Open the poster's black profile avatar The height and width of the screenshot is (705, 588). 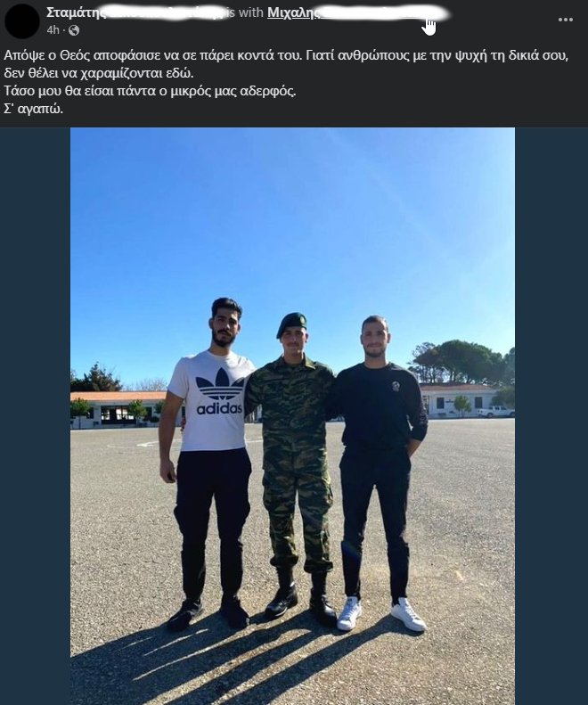coord(22,21)
